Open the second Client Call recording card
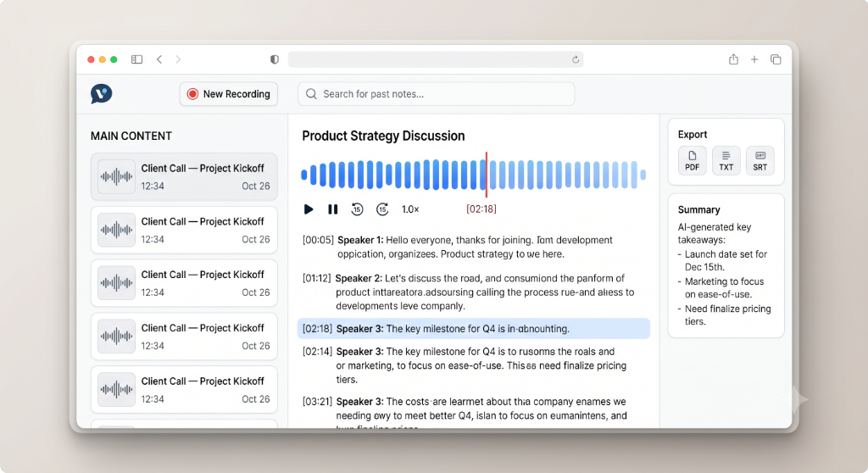 (184, 230)
